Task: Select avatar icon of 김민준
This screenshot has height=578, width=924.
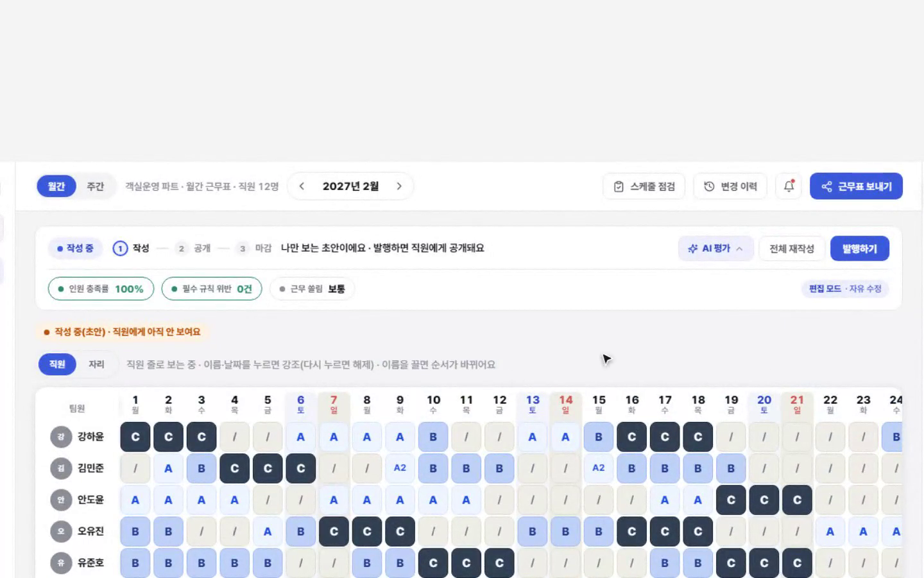Action: pyautogui.click(x=61, y=468)
